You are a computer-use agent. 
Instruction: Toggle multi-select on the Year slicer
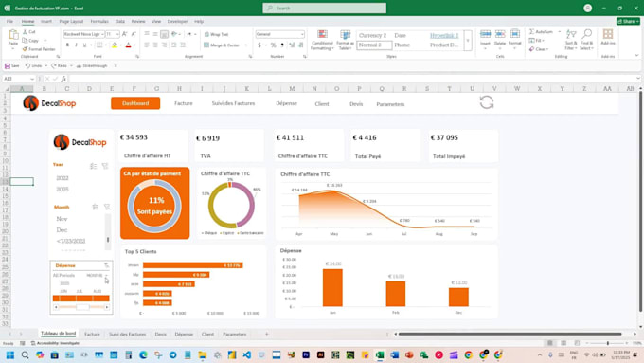point(94,166)
